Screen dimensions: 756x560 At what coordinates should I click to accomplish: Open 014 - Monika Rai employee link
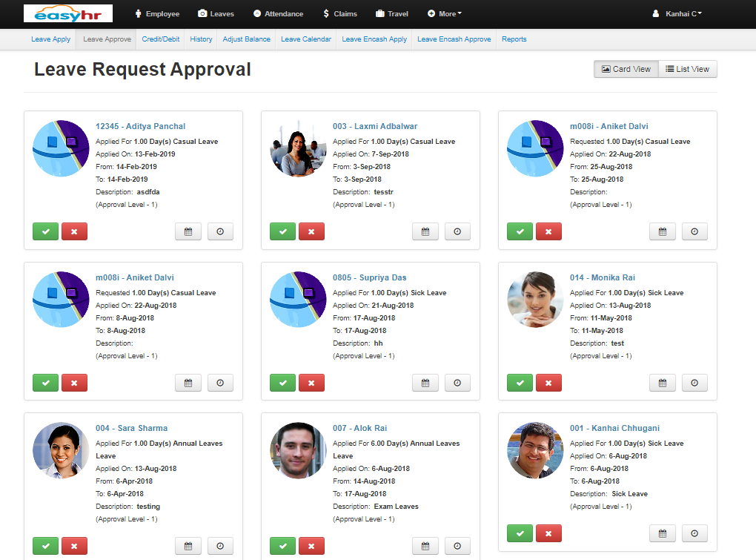(602, 277)
